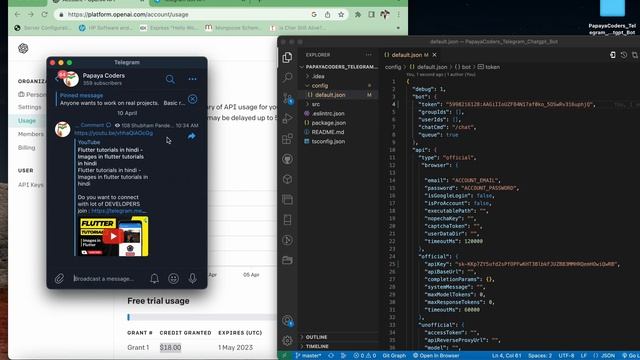Screen dimensions: 640x360
Task: Open the PapayaCoders desktop folder
Action: [612, 16]
